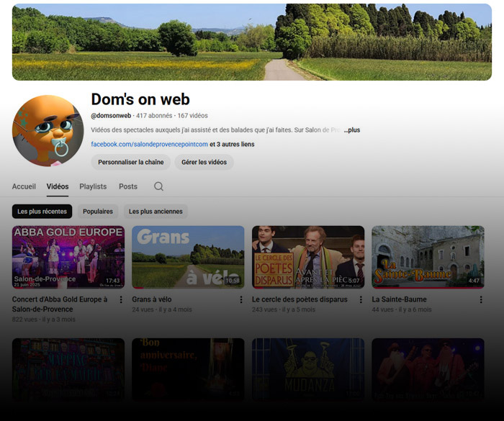Open the Playlists tab
Image resolution: width=504 pixels, height=421 pixels.
pyautogui.click(x=93, y=186)
